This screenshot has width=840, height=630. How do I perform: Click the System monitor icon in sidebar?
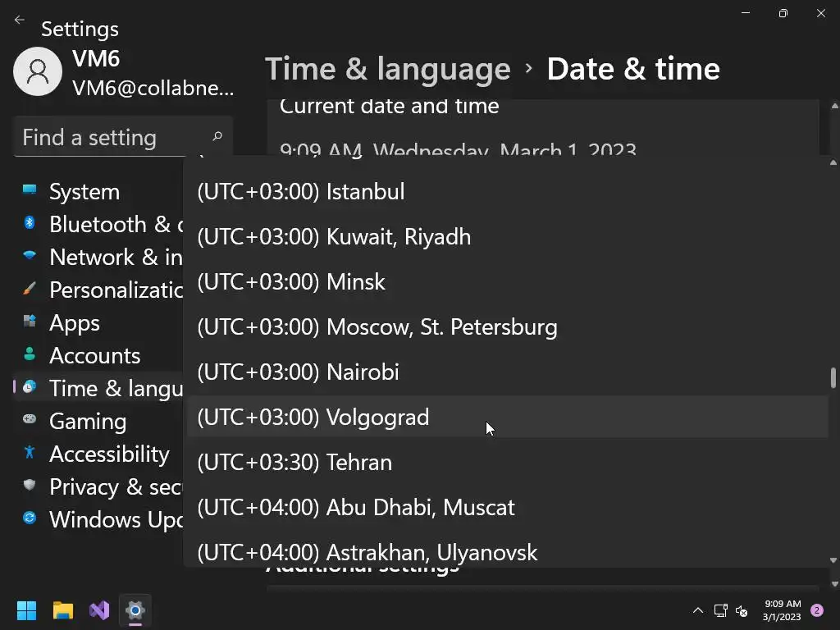pos(30,190)
